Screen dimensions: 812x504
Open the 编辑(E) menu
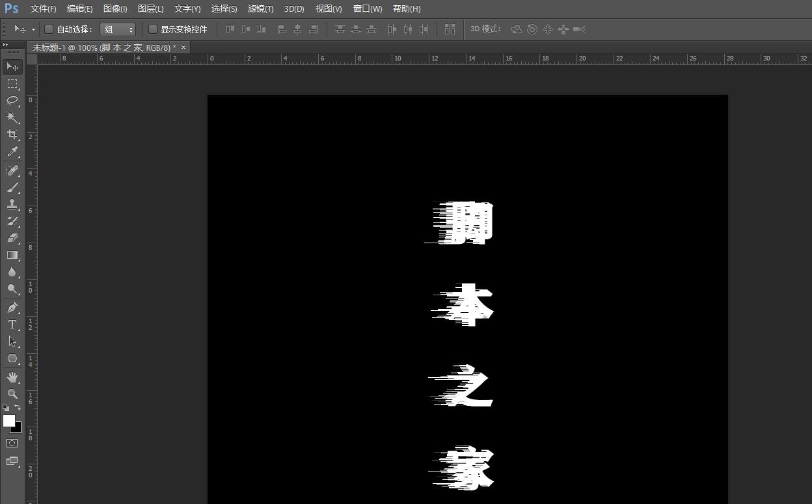80,8
